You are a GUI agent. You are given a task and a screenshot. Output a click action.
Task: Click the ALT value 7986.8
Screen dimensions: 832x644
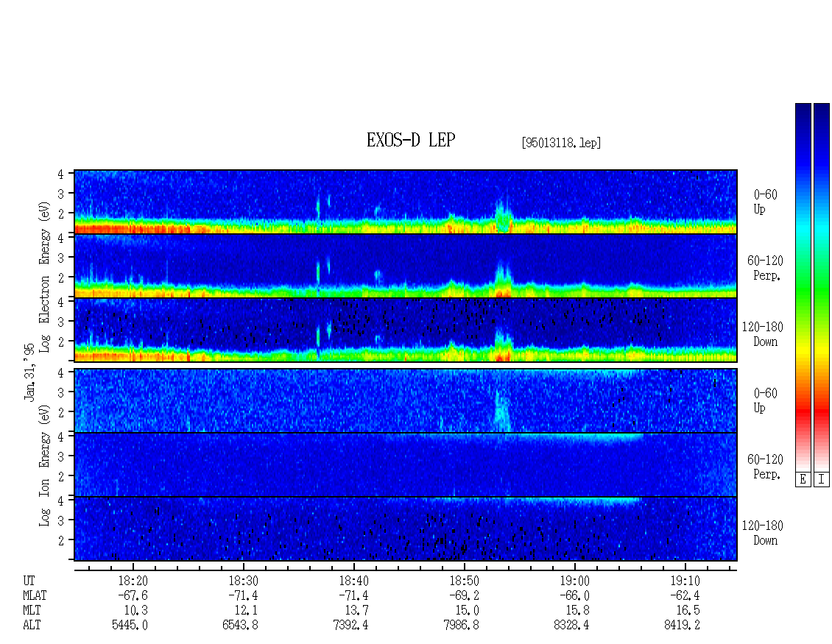pos(461,626)
